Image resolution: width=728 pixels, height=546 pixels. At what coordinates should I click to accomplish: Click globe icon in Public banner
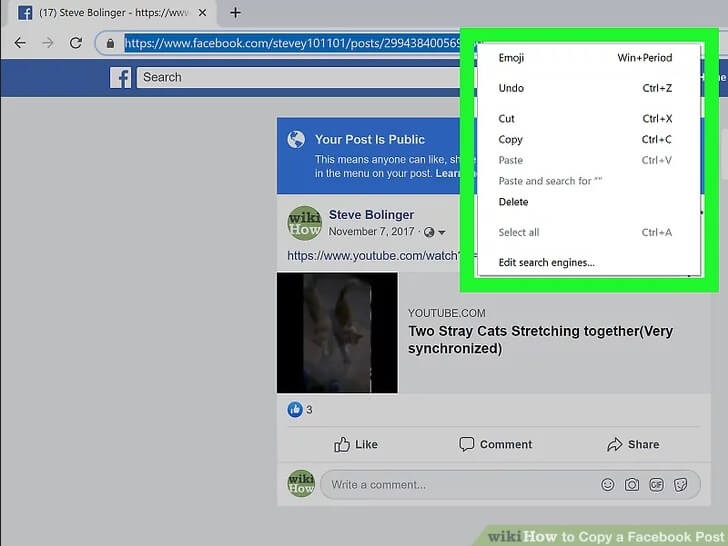pos(296,139)
